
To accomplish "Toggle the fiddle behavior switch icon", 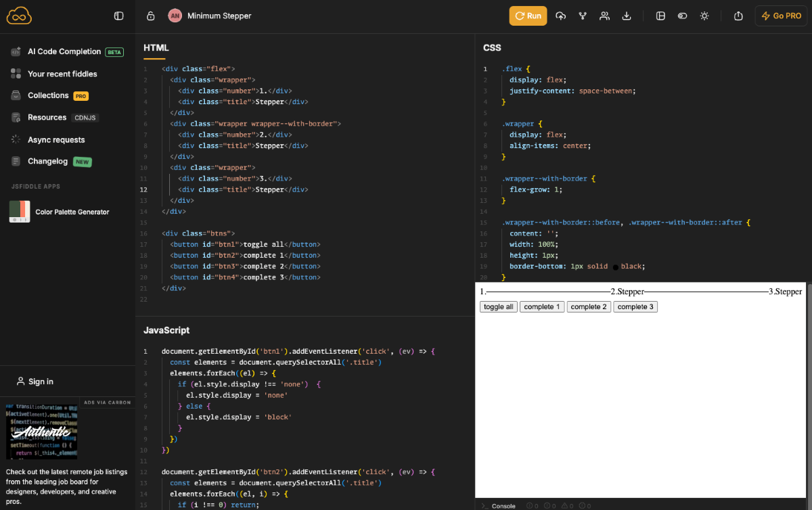I will [682, 16].
